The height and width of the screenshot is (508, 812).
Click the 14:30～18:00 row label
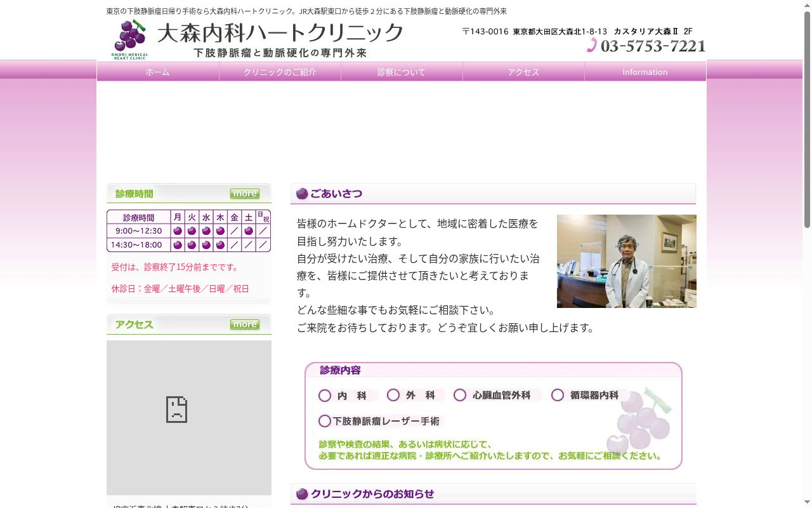(x=136, y=244)
